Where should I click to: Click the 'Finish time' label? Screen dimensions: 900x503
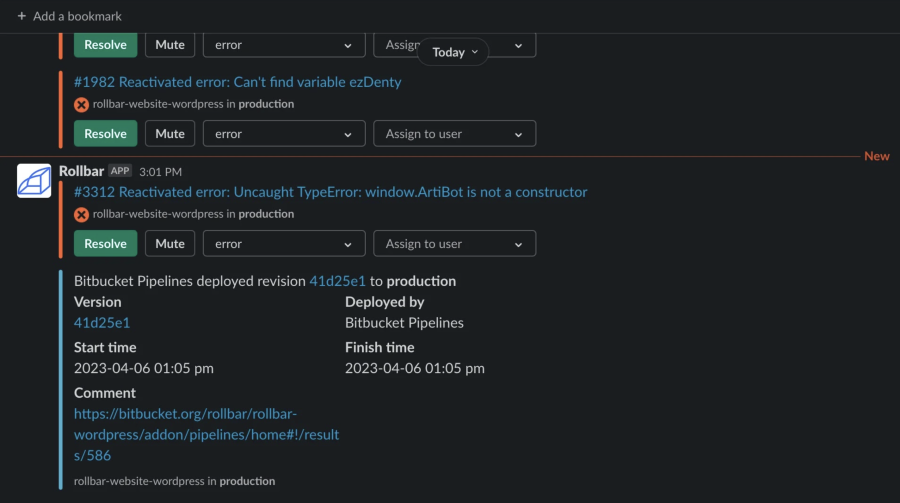(379, 347)
